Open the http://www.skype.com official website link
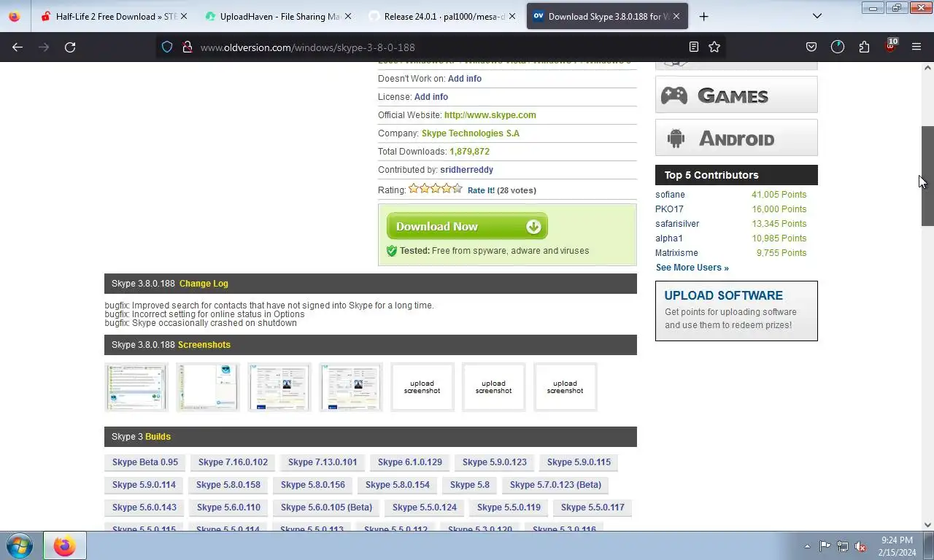The image size is (934, 560). pos(490,115)
